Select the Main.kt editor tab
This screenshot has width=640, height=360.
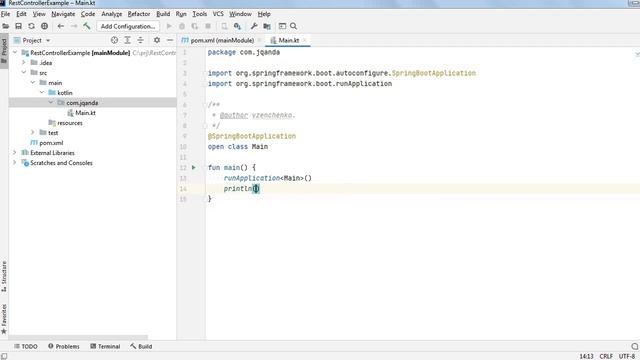[288, 40]
